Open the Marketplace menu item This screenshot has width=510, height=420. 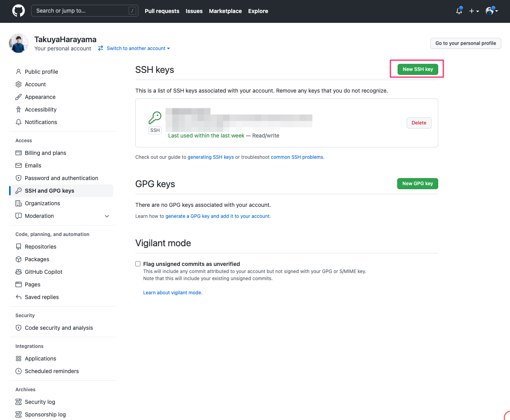coord(225,11)
